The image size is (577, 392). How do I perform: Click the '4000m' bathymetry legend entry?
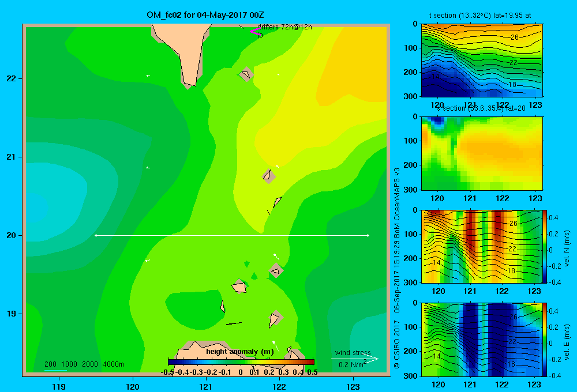[x=113, y=364]
